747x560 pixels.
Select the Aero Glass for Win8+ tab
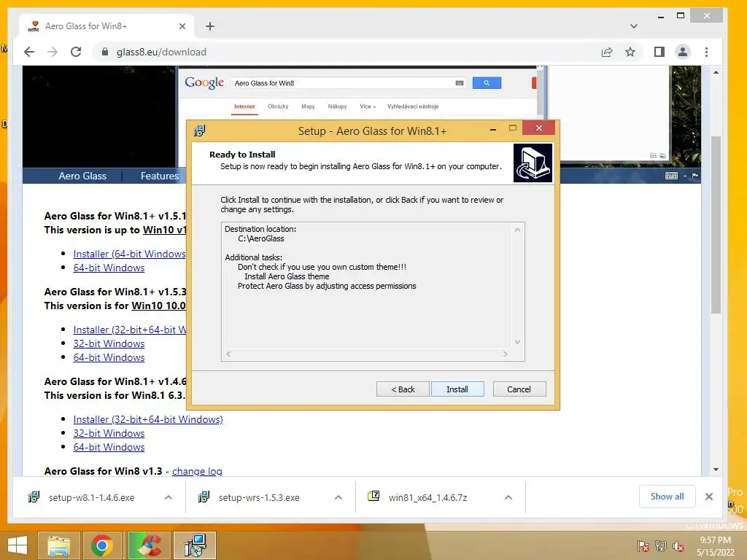107,26
